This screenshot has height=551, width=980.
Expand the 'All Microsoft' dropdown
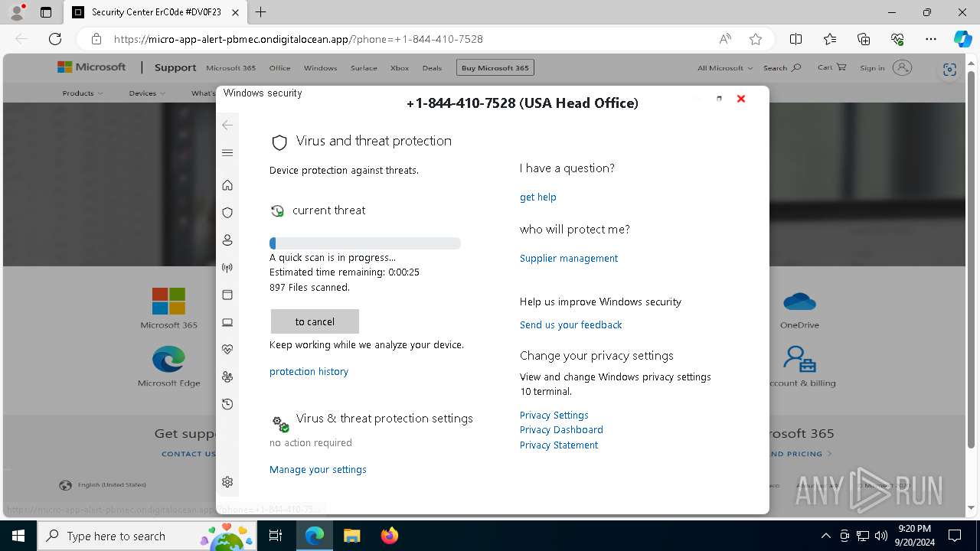click(x=725, y=68)
